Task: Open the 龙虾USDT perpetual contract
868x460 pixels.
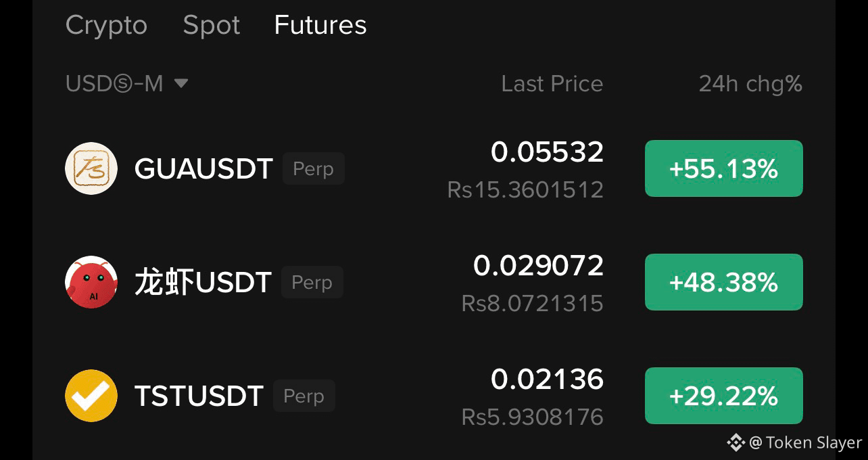Action: pyautogui.click(x=434, y=282)
